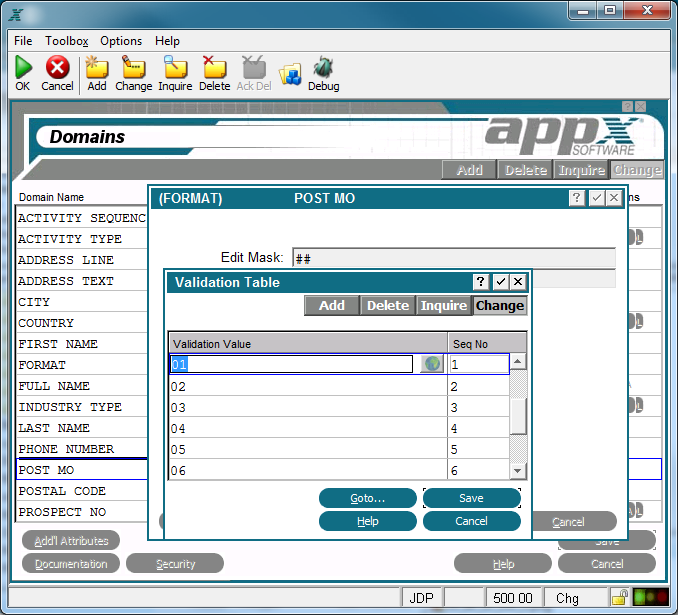Click Add mode in Domains window

(469, 170)
